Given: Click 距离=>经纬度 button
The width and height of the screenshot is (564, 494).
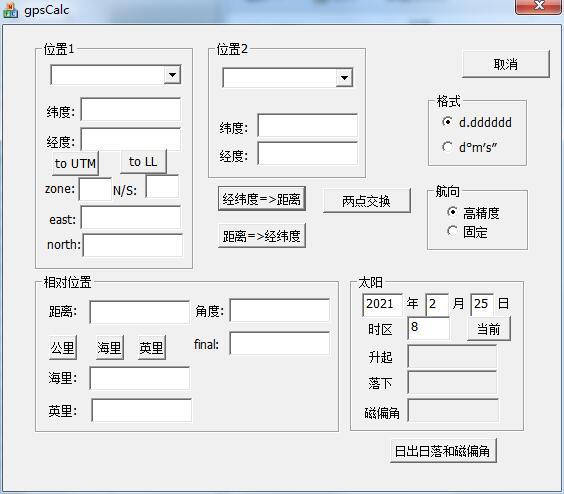Looking at the screenshot, I should coord(262,236).
